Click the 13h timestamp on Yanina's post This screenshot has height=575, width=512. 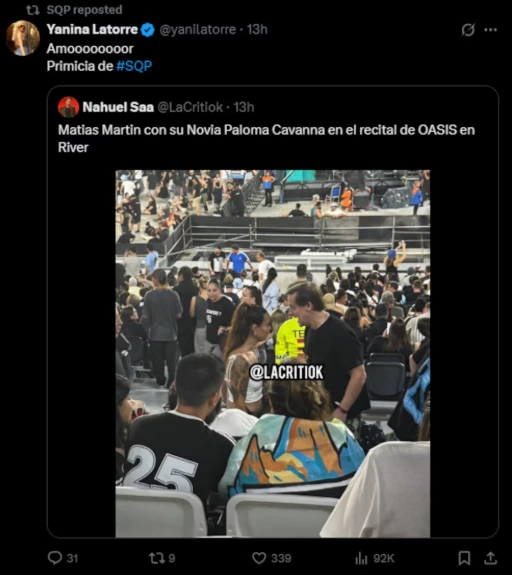(x=257, y=29)
